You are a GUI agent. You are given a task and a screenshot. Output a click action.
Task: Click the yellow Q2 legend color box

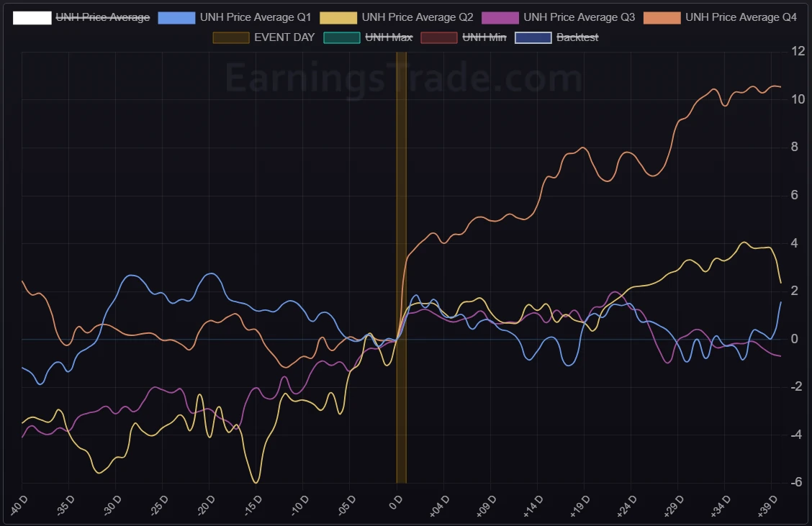click(x=338, y=17)
